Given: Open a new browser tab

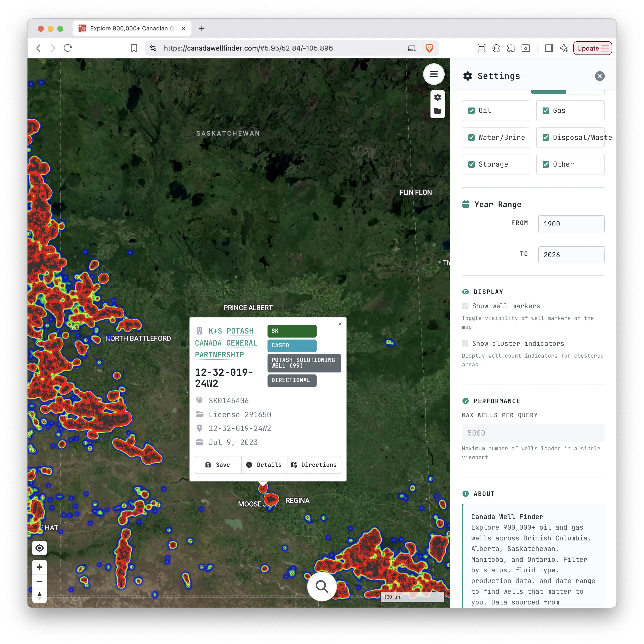Looking at the screenshot, I should tap(202, 28).
